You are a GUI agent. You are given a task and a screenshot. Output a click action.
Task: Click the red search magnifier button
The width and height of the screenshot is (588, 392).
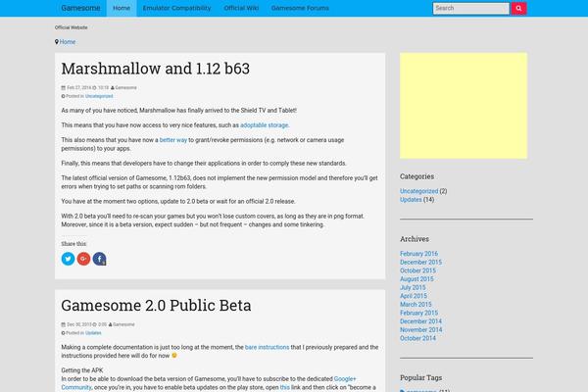518,8
